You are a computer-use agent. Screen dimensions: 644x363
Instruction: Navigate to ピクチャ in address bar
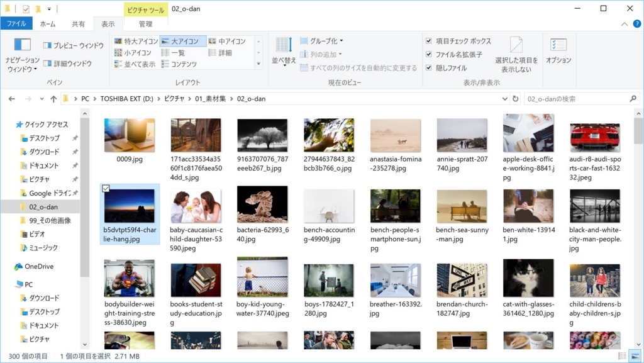point(174,99)
